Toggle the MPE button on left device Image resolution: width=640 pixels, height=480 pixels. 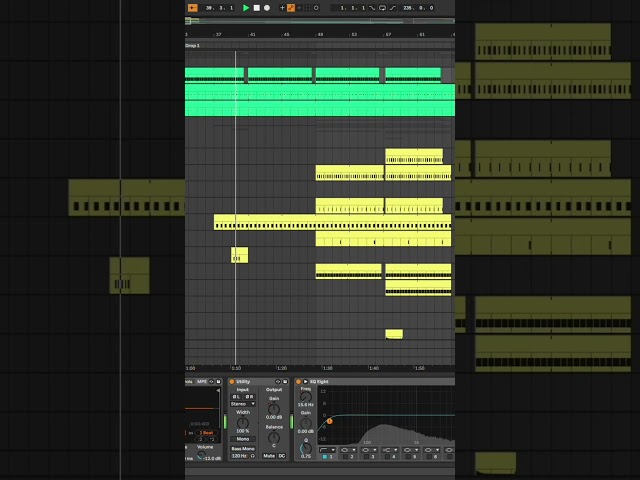(x=202, y=382)
